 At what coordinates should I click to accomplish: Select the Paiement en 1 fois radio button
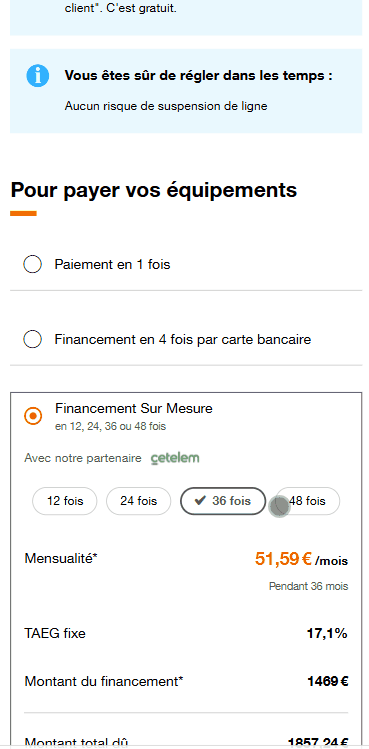33,264
